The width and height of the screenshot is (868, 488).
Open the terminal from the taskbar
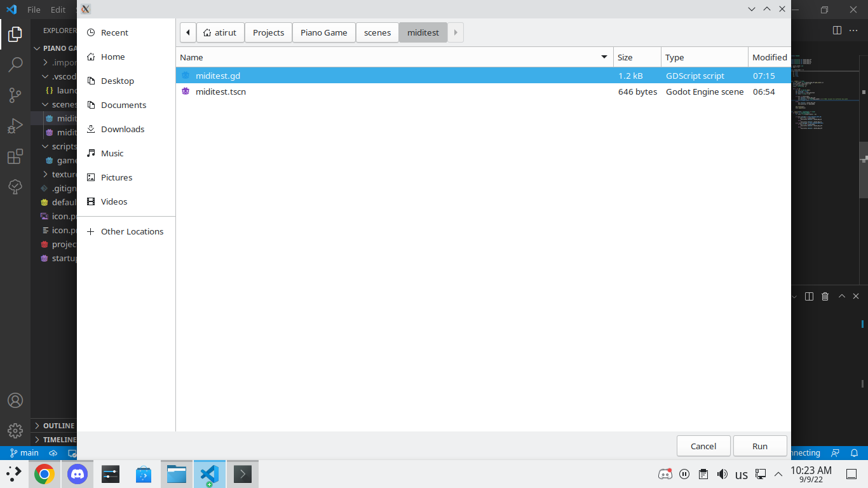click(x=242, y=474)
